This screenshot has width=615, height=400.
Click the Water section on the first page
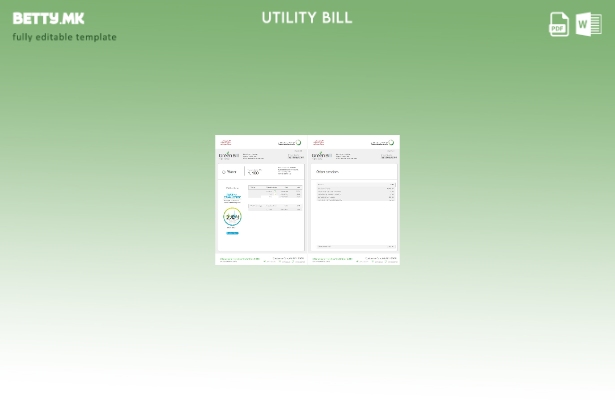click(x=230, y=172)
